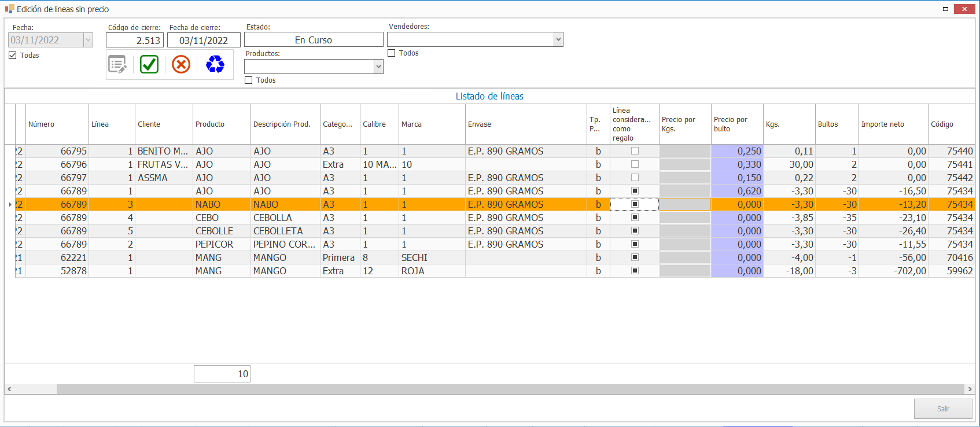This screenshot has width=980, height=427.
Task: Open the Vendedores dropdown
Action: tap(558, 40)
